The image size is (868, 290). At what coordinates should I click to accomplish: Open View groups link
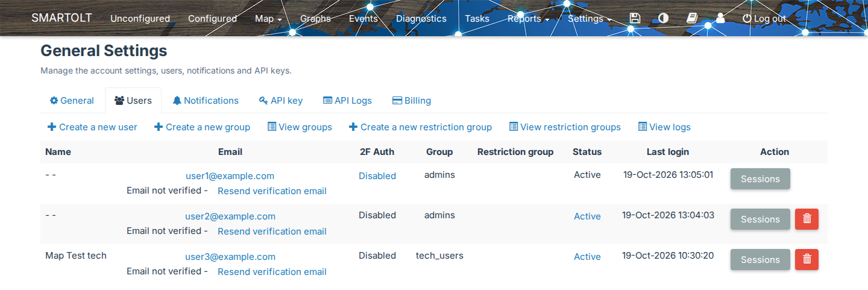click(x=300, y=127)
